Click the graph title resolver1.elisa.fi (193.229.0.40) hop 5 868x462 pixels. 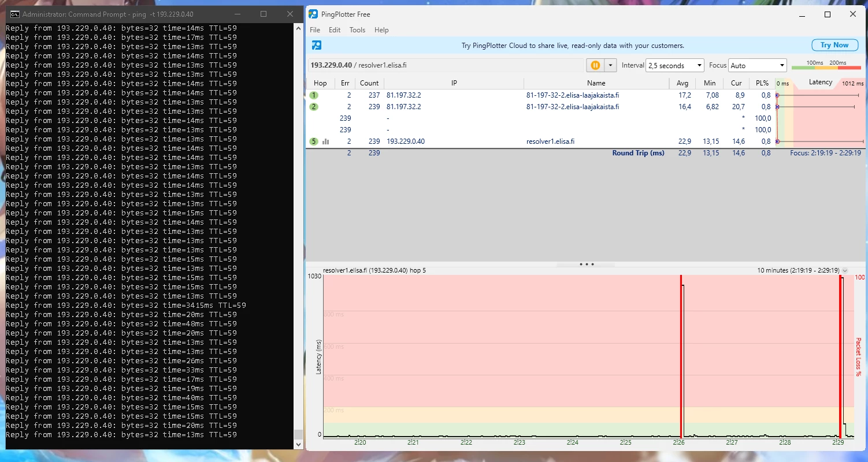tap(374, 270)
